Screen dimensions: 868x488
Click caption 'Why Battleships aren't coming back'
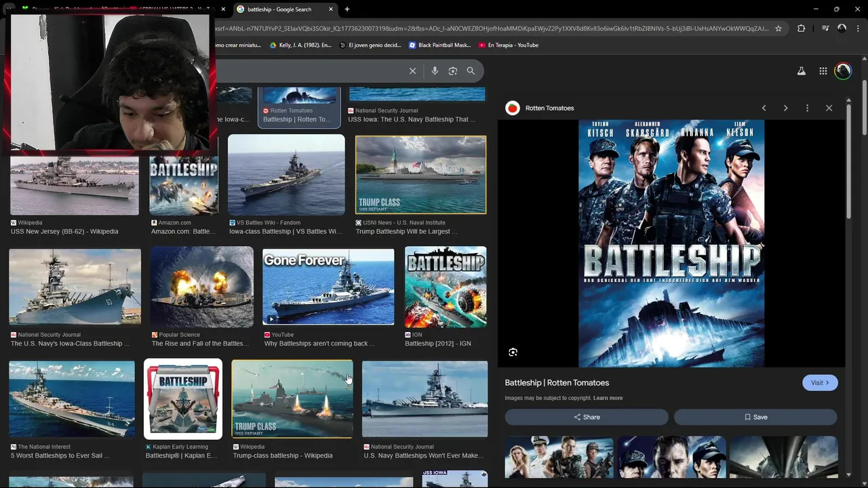tap(319, 344)
